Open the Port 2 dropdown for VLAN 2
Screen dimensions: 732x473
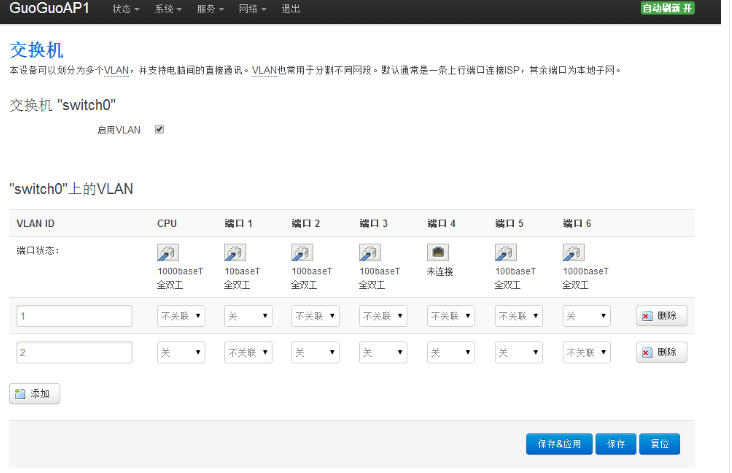click(x=316, y=353)
